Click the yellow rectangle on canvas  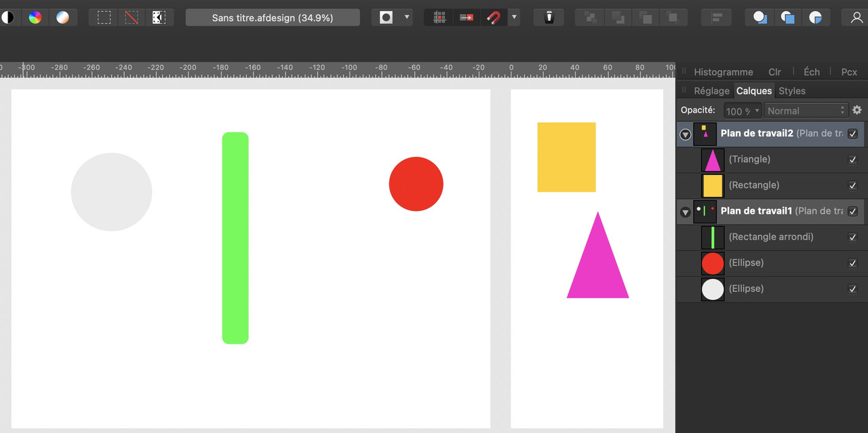(x=566, y=157)
